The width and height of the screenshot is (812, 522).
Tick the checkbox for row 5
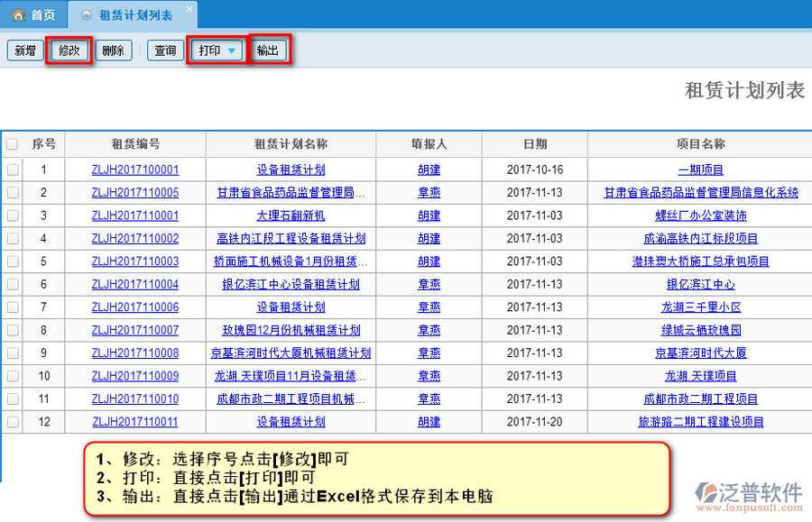(13, 261)
